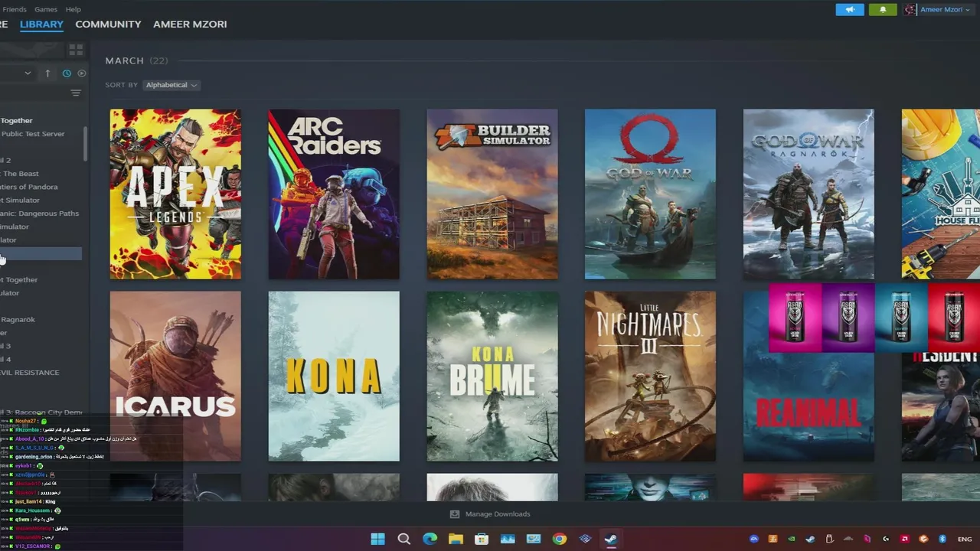Open the Alphabetical sort dropdown
Image resolution: width=980 pixels, height=551 pixels.
[x=171, y=85]
